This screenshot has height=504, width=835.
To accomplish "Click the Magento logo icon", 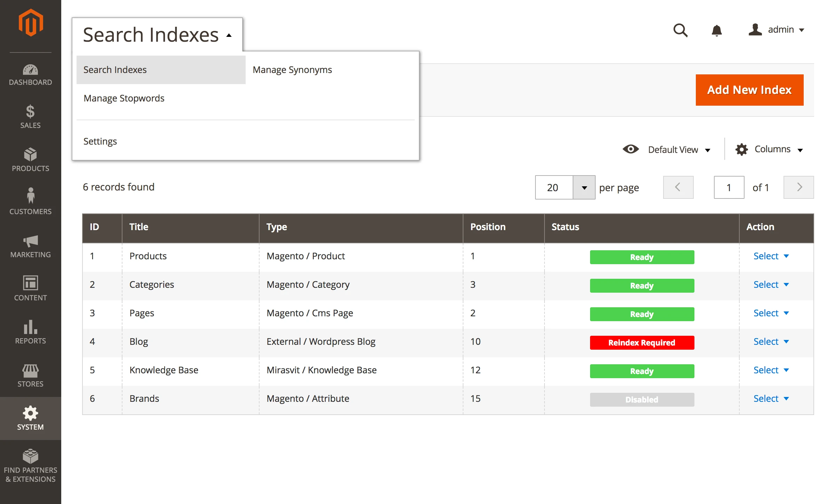I will [31, 23].
